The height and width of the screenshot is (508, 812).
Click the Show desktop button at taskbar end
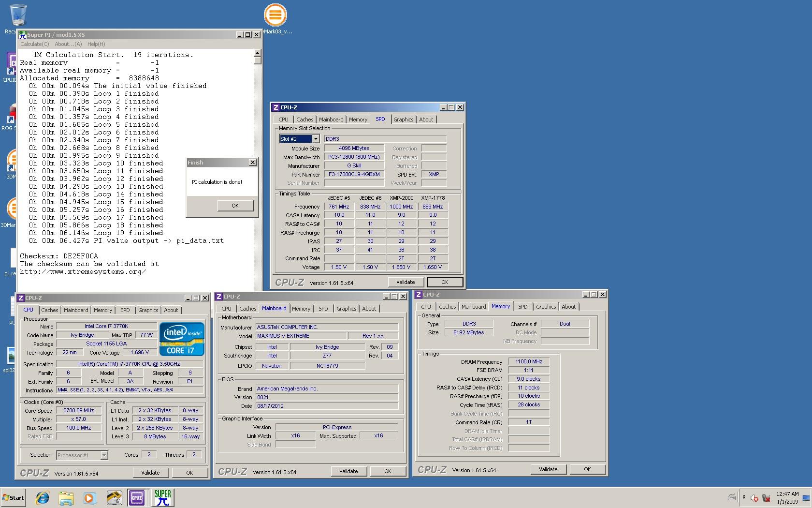click(x=806, y=498)
